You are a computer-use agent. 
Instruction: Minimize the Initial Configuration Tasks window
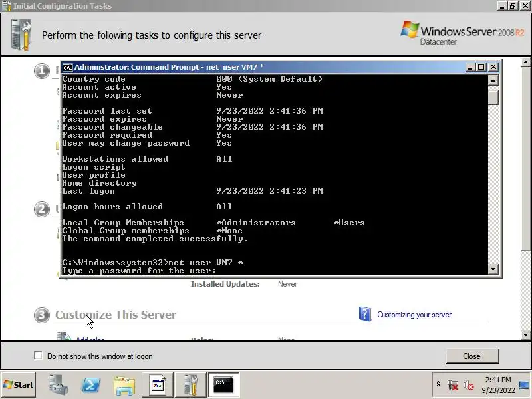point(503,6)
